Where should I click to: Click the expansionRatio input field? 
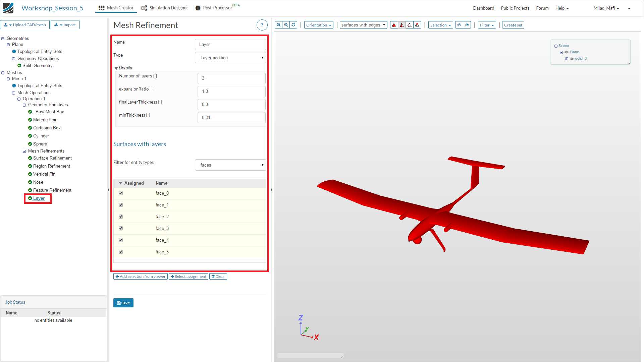pos(231,92)
